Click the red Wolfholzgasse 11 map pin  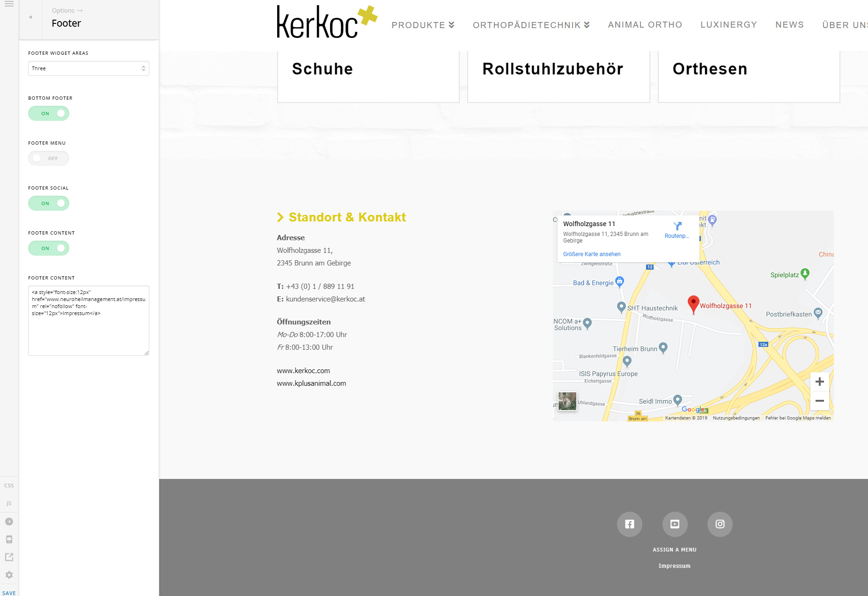coord(693,304)
